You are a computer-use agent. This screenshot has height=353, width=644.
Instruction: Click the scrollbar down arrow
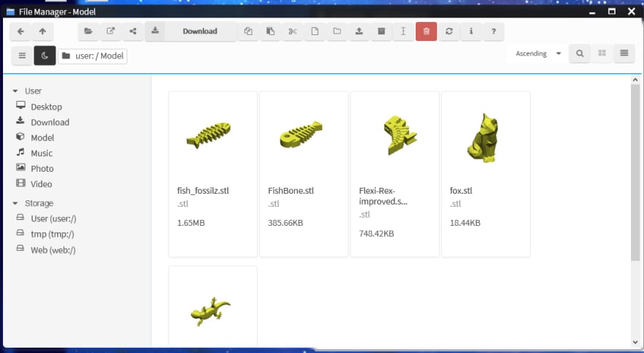[635, 342]
